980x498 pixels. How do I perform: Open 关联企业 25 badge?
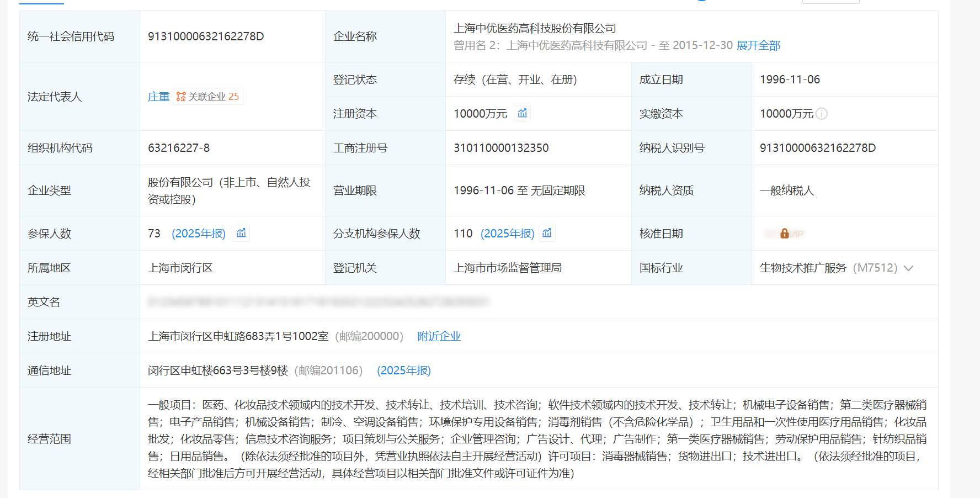pos(208,97)
